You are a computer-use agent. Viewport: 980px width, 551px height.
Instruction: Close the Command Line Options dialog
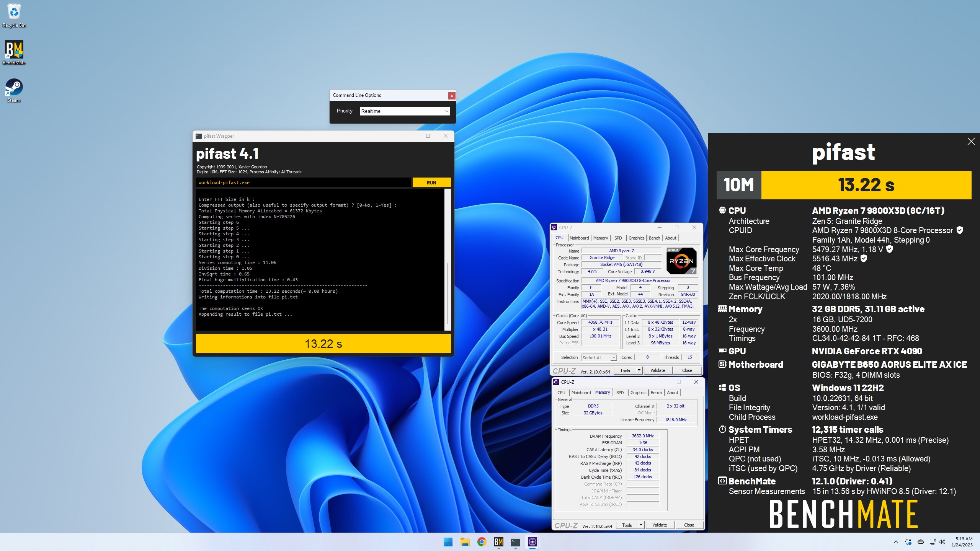452,96
